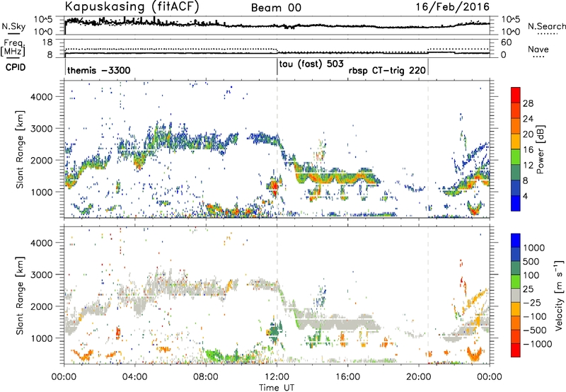
Task: Select the themis -3300 CPID entry
Action: pyautogui.click(x=99, y=70)
